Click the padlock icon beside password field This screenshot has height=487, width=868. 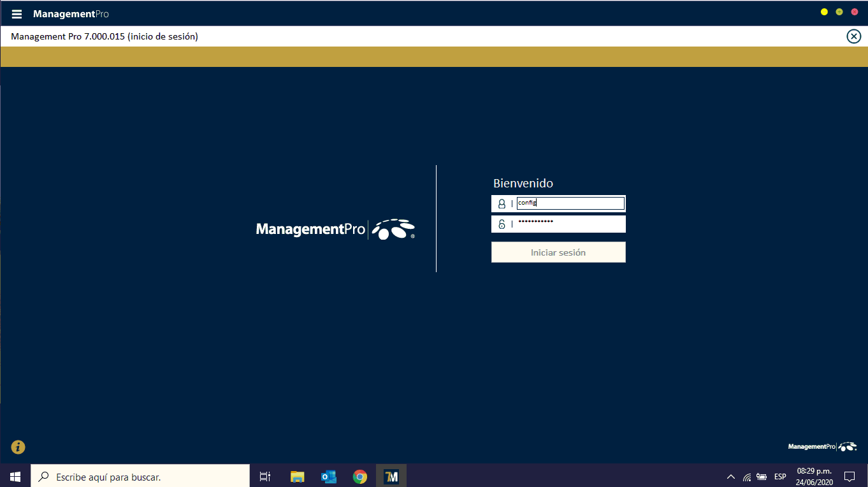coord(502,224)
